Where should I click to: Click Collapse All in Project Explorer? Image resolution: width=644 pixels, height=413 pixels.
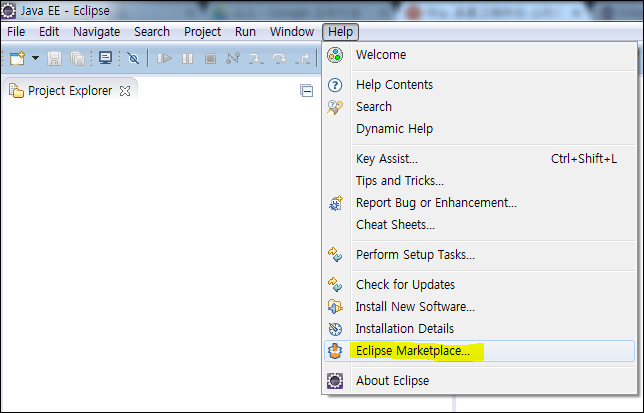(x=306, y=90)
